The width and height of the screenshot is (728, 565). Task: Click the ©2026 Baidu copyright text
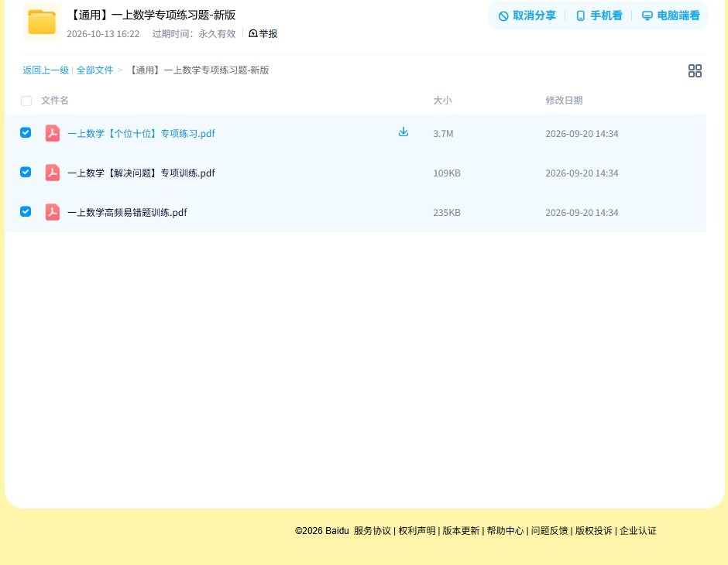(x=321, y=531)
